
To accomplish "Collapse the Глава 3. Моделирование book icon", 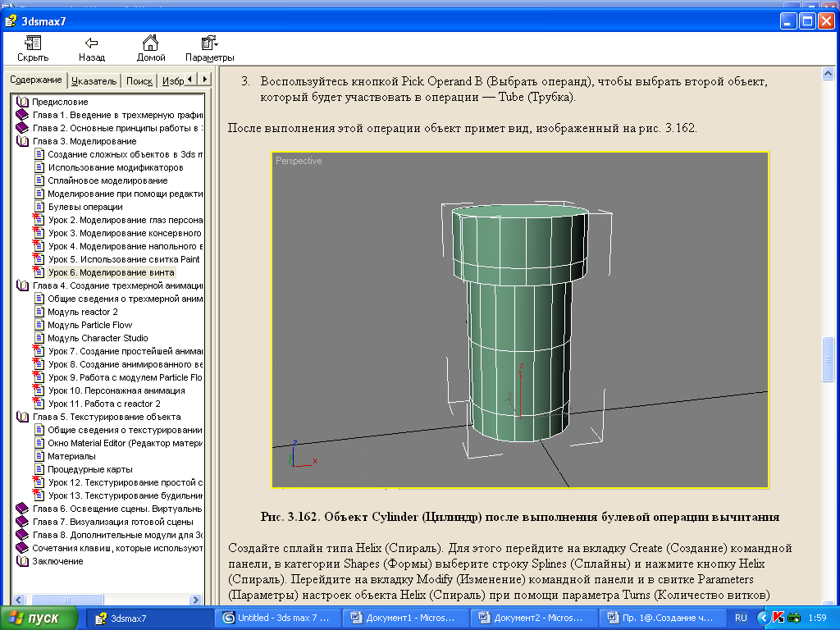I will click(x=22, y=141).
